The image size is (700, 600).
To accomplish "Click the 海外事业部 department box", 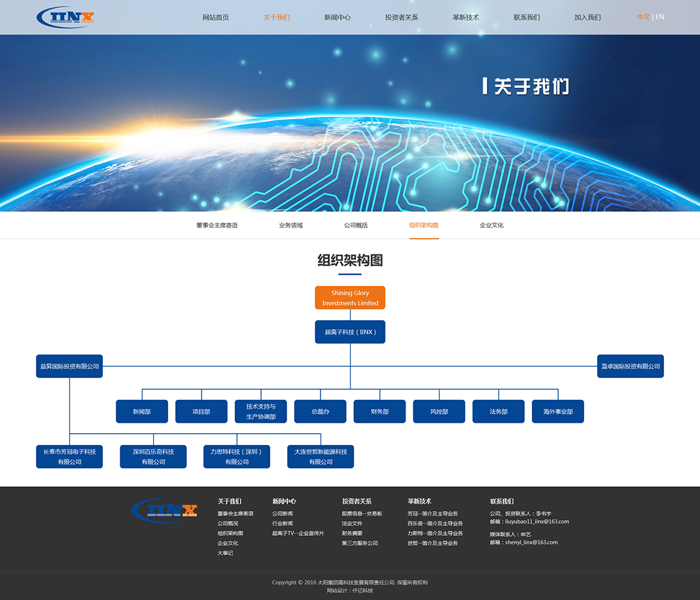I will coord(557,412).
